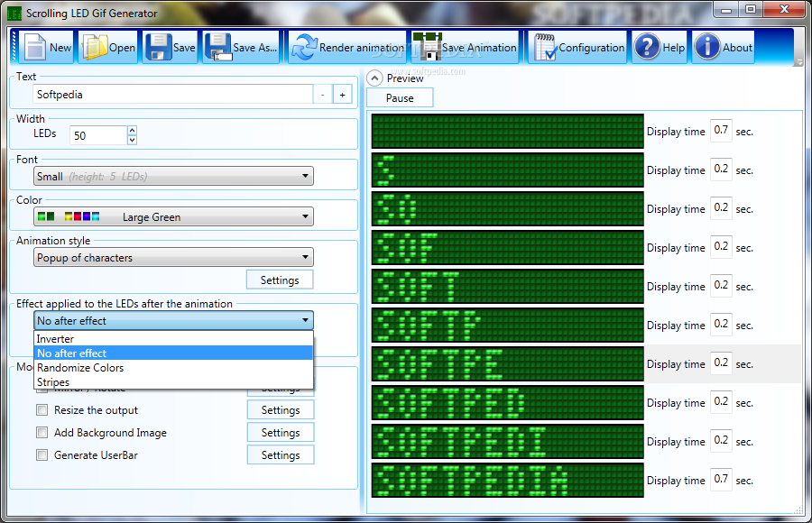Open Settings for Resize the output
This screenshot has width=812, height=523.
point(281,410)
